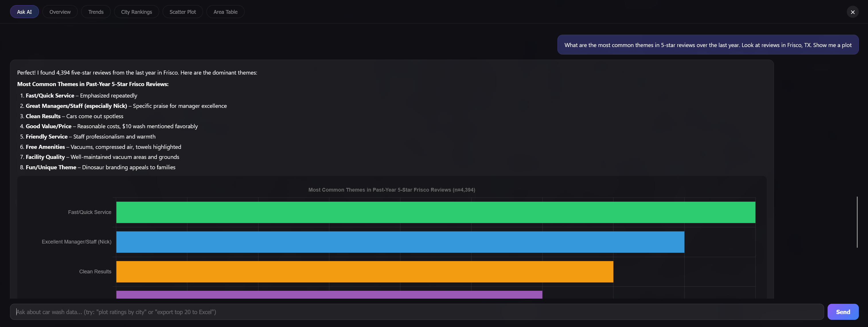Viewport: 868px width, 327px height.
Task: Open the Area Table tab
Action: point(225,12)
